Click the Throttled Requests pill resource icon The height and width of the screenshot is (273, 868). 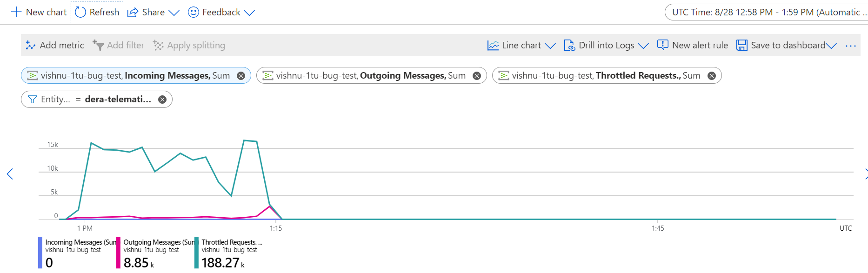click(504, 75)
